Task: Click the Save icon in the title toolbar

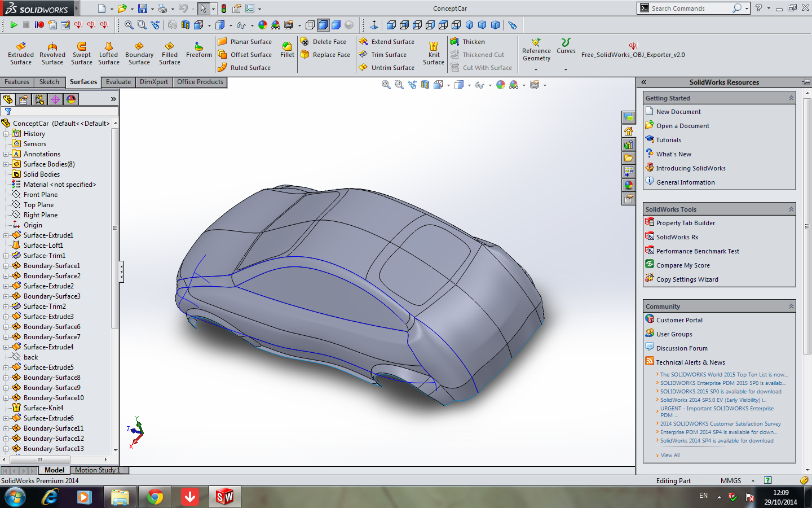Action: (143, 8)
